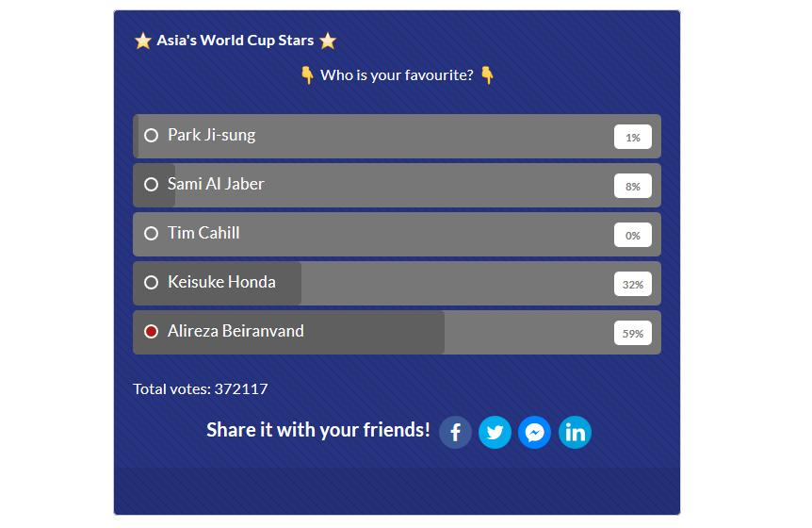812x528 pixels.
Task: Select the Sami Al Jaber radio button
Action: (x=151, y=185)
